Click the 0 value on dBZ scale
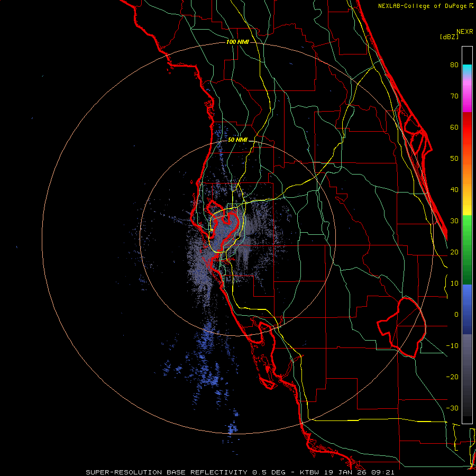The height and width of the screenshot is (476, 476). coord(456,315)
